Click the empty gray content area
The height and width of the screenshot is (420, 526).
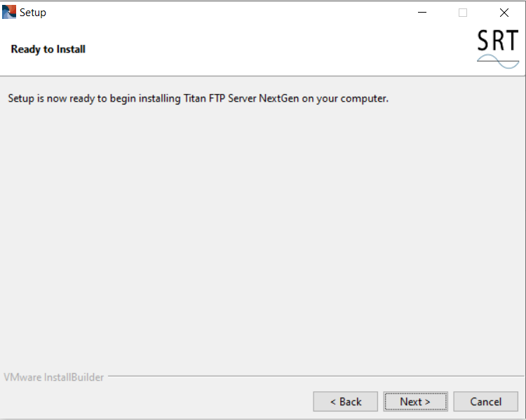coord(263,231)
